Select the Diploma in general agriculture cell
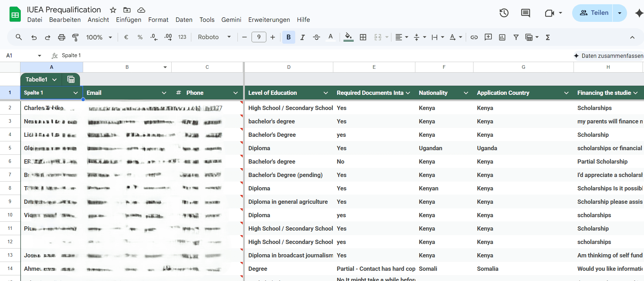The width and height of the screenshot is (644, 281). pos(289,202)
